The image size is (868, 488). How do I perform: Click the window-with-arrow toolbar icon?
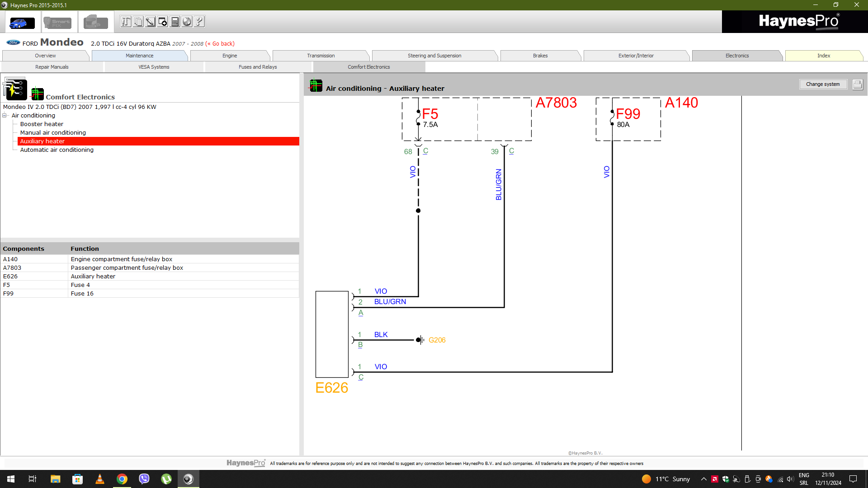163,21
